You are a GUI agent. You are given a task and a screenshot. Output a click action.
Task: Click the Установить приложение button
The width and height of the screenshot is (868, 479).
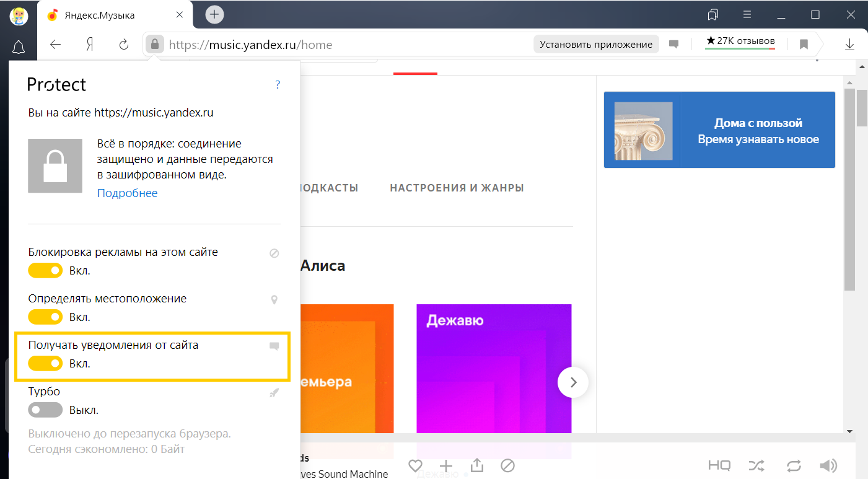pos(596,45)
